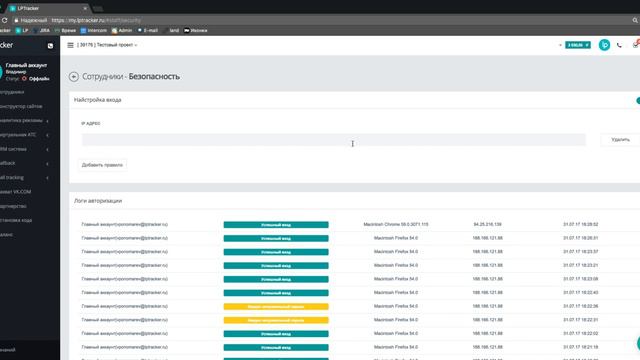The height and width of the screenshot is (360, 640).
Task: Click the Сотрудники breadcrumb link
Action: click(x=102, y=77)
